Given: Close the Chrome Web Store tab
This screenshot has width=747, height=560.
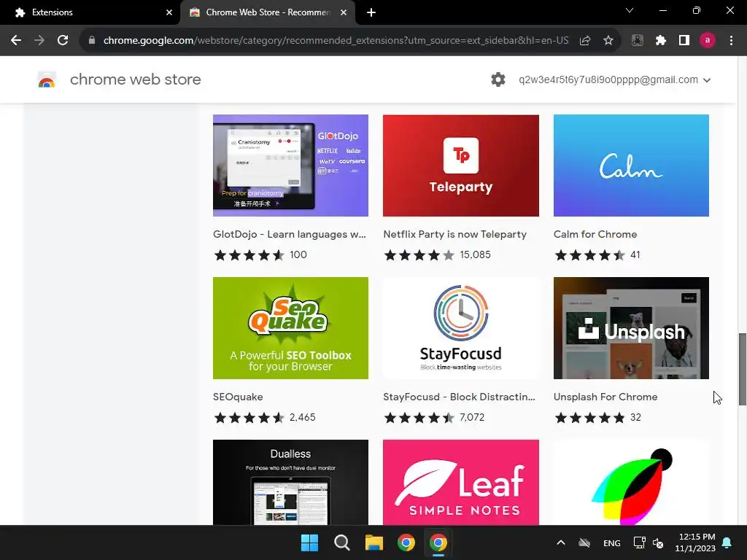Looking at the screenshot, I should tap(344, 13).
